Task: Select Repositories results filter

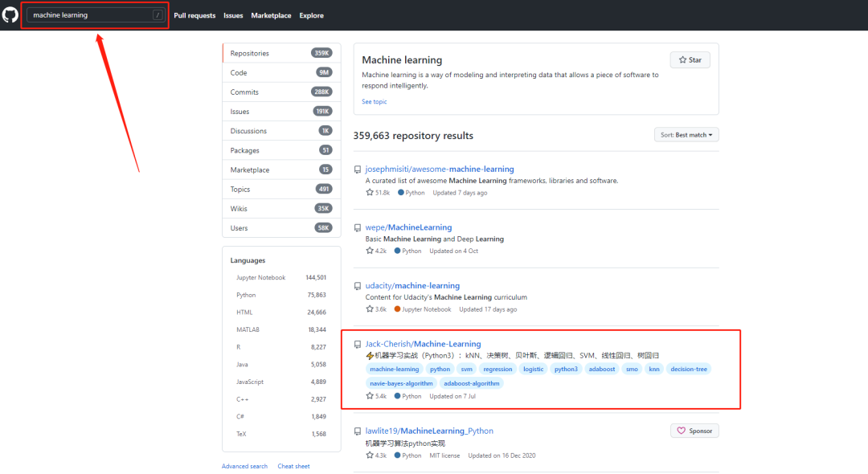Action: pyautogui.click(x=281, y=53)
